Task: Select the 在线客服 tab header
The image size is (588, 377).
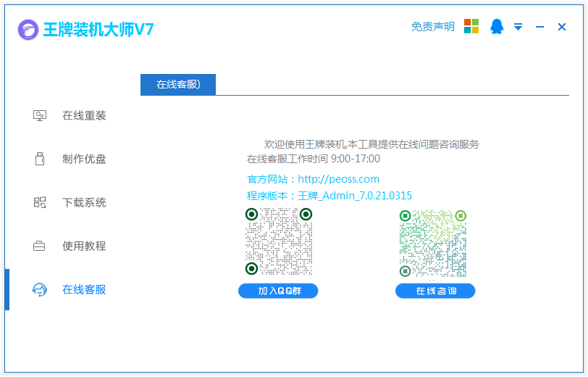Action: (x=178, y=85)
